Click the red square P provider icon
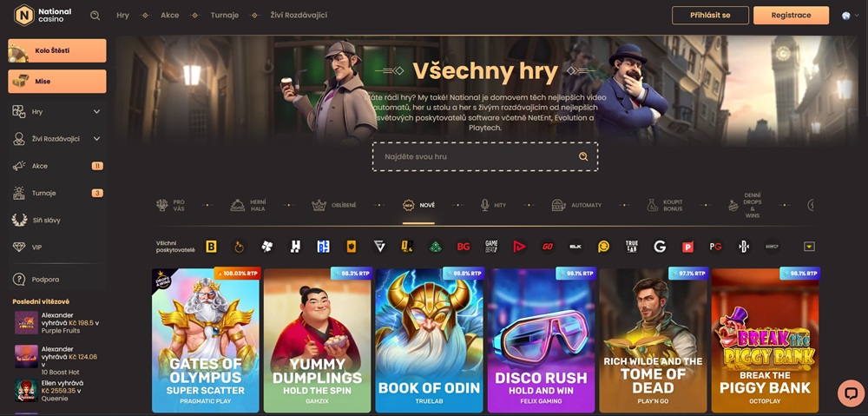The width and height of the screenshot is (868, 416). point(687,247)
